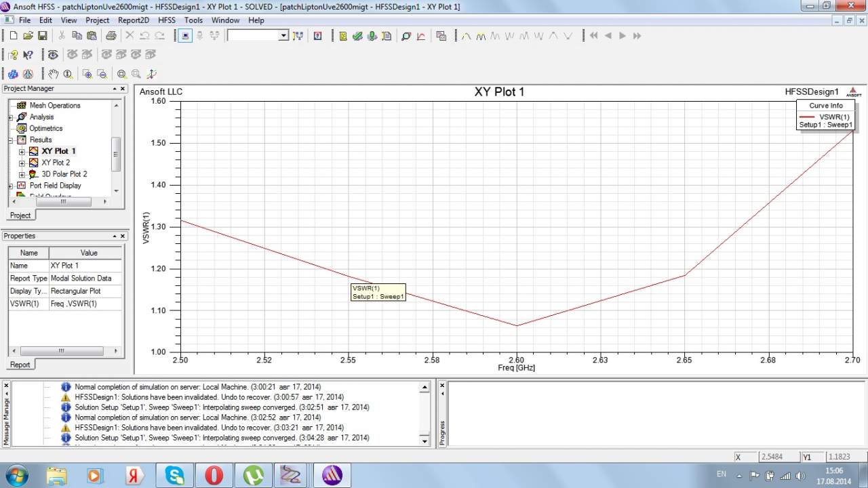The height and width of the screenshot is (488, 868).
Task: Open the Report2D menu
Action: click(x=133, y=20)
